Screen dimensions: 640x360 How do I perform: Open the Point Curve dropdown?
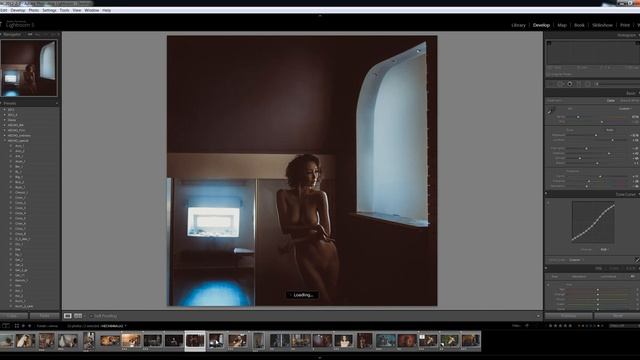click(576, 260)
